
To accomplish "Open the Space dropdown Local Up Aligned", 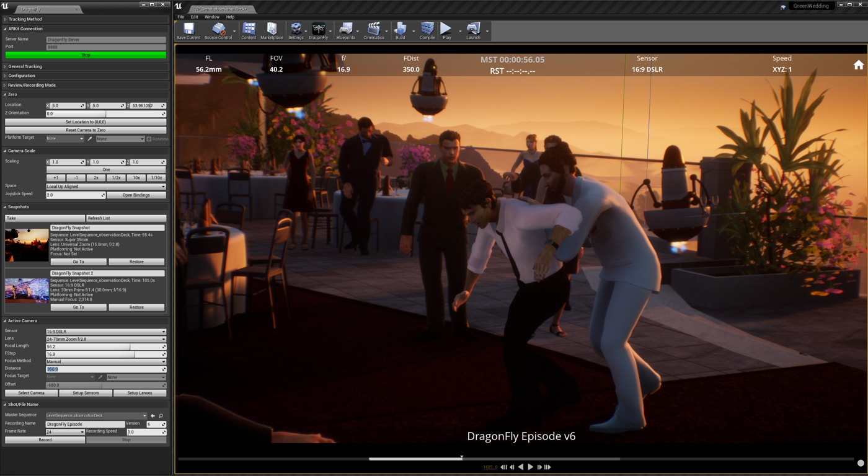I will pyautogui.click(x=106, y=187).
